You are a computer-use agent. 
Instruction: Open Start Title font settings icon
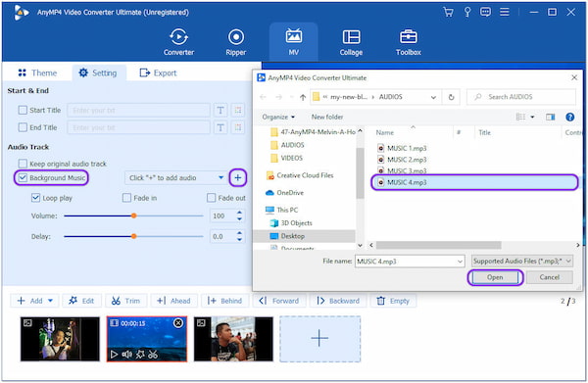click(x=220, y=110)
